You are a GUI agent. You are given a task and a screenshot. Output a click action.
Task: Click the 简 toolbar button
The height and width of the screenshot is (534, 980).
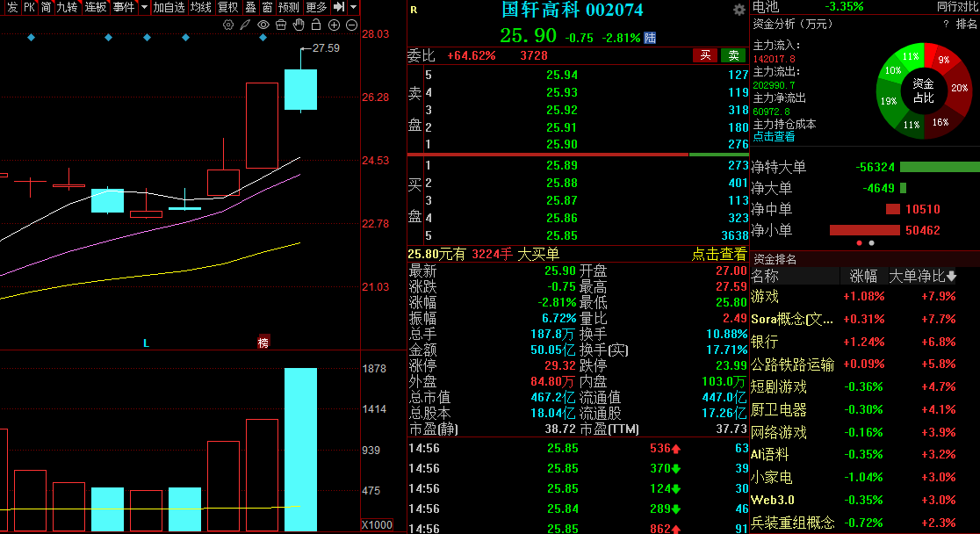click(47, 7)
